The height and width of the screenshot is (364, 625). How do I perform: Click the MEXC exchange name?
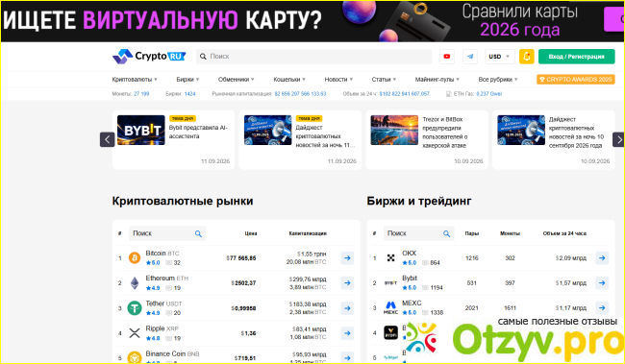point(412,303)
